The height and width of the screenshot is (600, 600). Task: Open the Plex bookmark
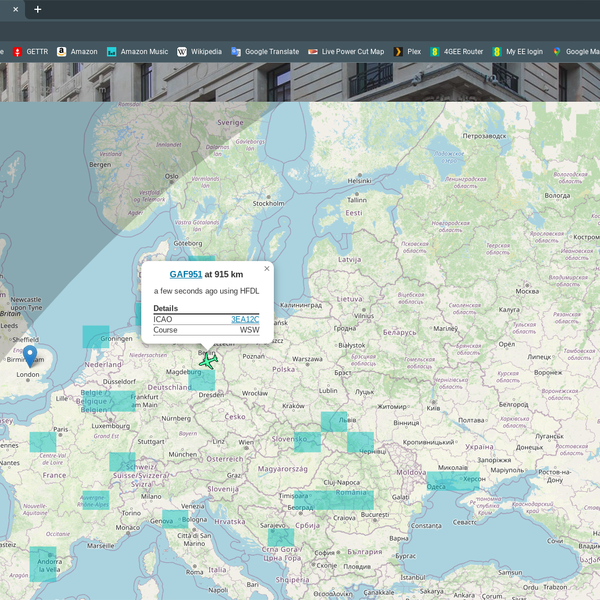point(407,51)
